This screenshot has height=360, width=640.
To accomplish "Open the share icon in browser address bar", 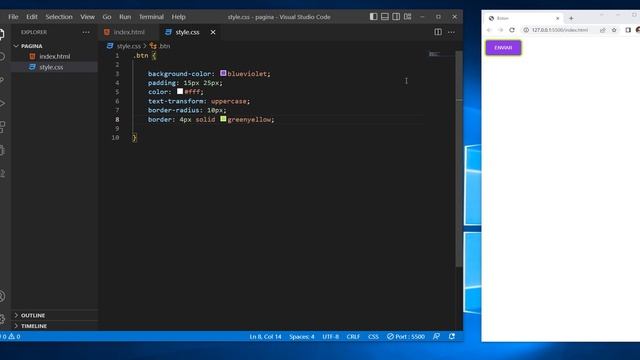I will coord(602,30).
